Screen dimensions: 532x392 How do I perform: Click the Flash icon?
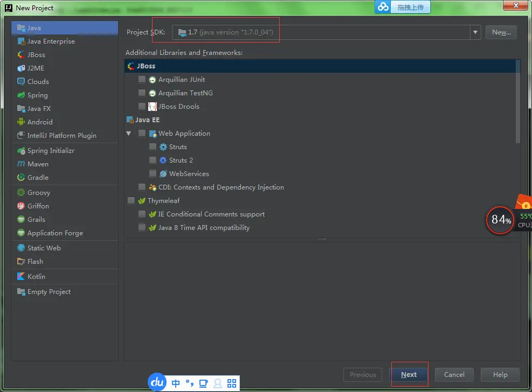click(x=21, y=262)
